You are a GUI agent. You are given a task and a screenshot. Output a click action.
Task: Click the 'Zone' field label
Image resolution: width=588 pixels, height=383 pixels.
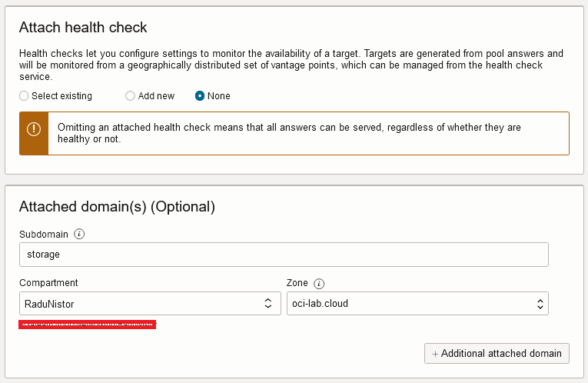click(297, 283)
